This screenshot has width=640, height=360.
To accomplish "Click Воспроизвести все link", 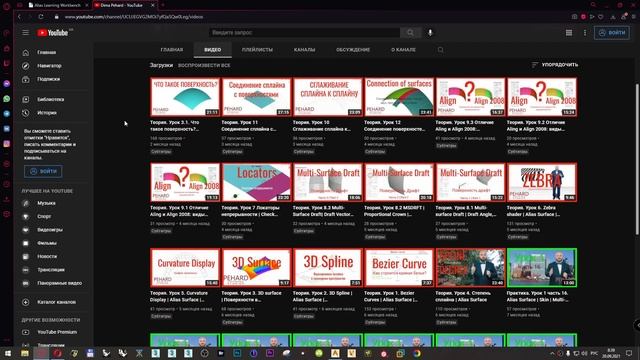I will 204,65.
